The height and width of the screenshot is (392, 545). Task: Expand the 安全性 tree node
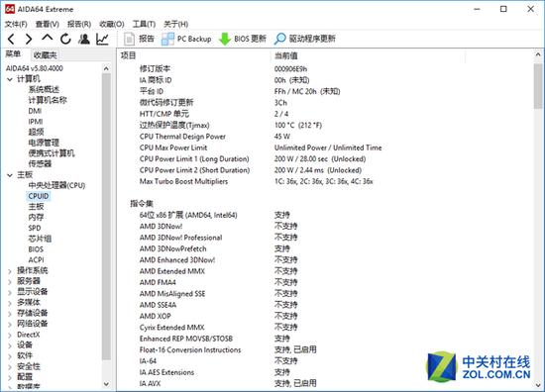10,367
